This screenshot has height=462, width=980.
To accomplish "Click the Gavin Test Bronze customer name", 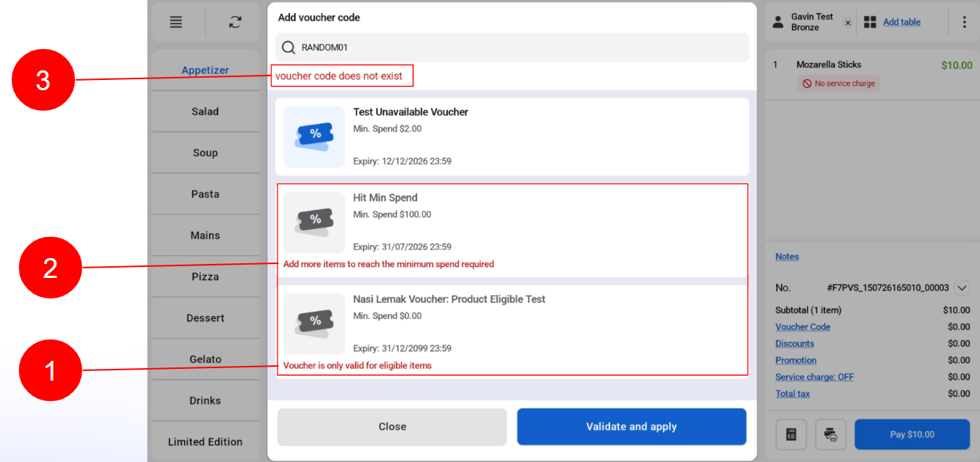I will click(x=812, y=22).
